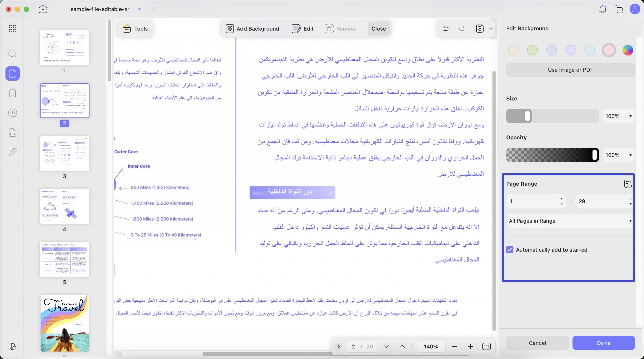Select the periwinkle blue color swatch
Screen dimensions: 644x359
551,50
